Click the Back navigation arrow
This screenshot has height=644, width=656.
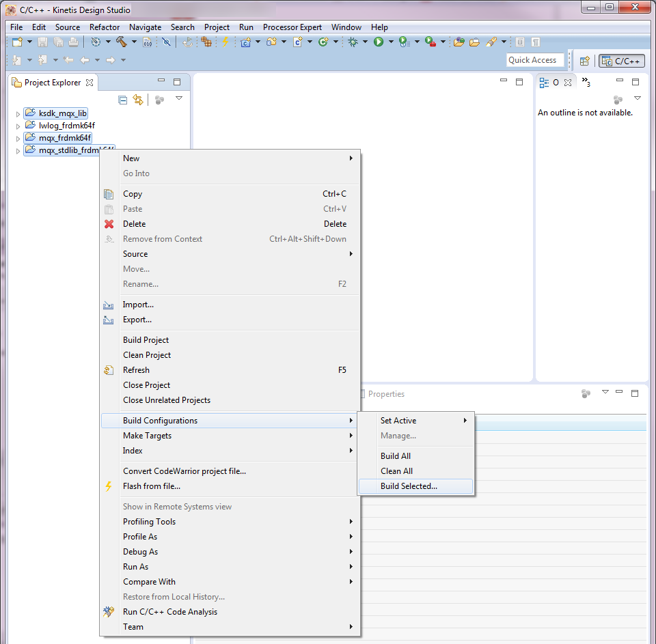85,60
